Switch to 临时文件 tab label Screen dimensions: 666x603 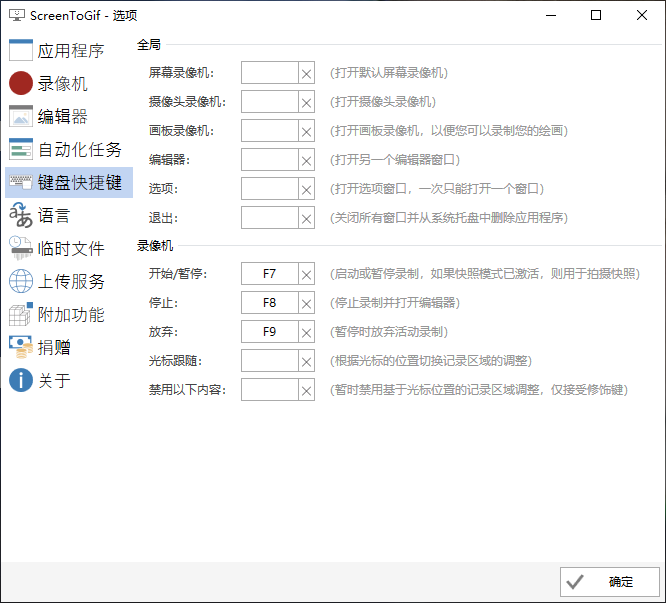pyautogui.click(x=71, y=248)
